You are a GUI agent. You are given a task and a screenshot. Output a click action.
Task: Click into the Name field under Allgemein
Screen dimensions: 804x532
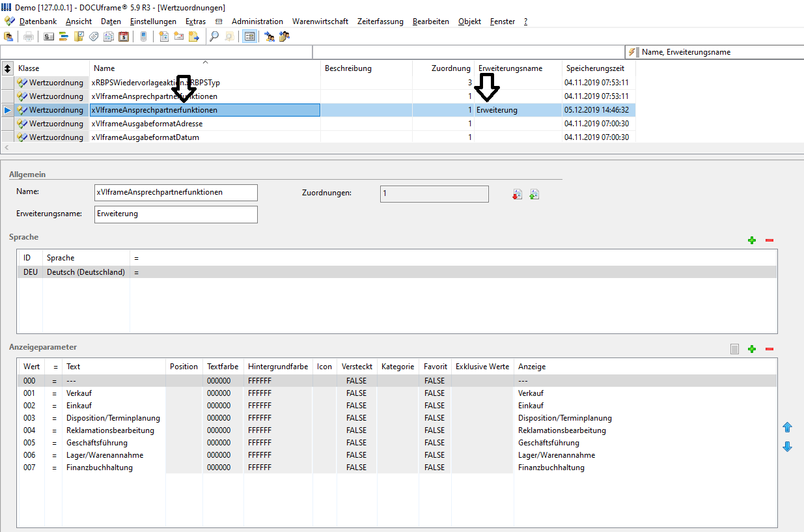click(x=176, y=192)
